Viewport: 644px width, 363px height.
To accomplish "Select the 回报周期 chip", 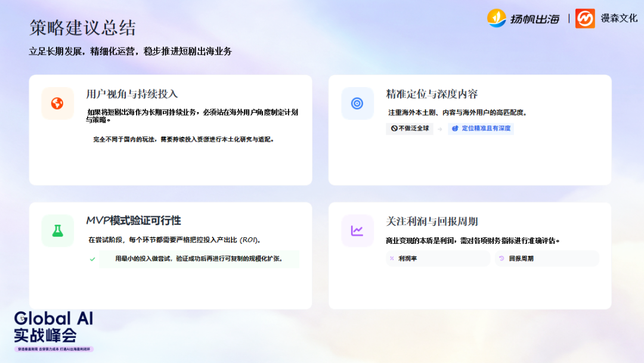I will point(547,258).
